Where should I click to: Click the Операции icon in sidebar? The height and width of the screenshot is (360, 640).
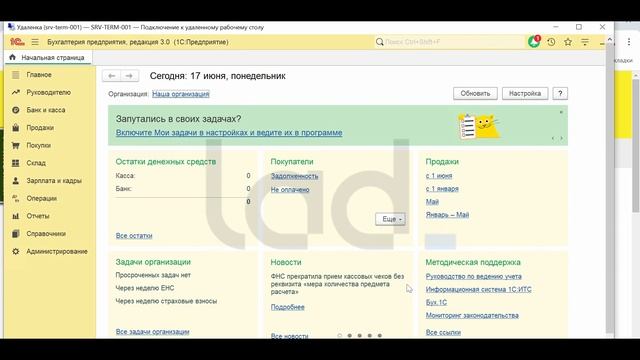[x=16, y=198]
